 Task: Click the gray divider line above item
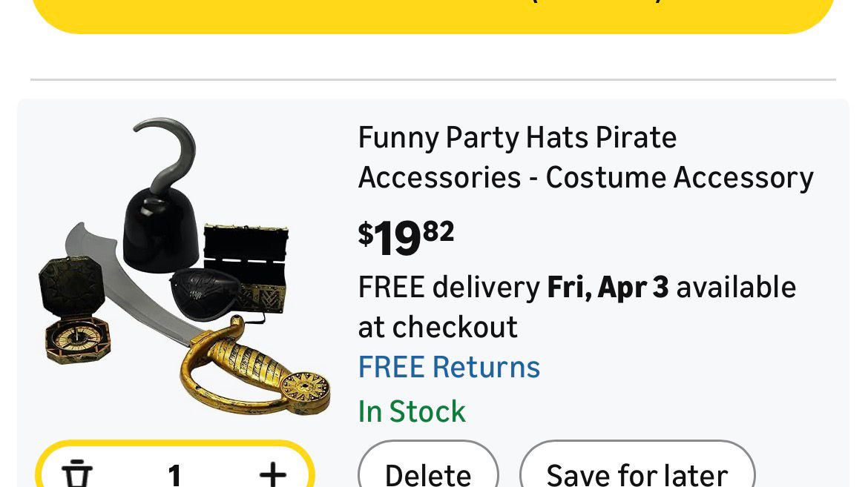433,79
